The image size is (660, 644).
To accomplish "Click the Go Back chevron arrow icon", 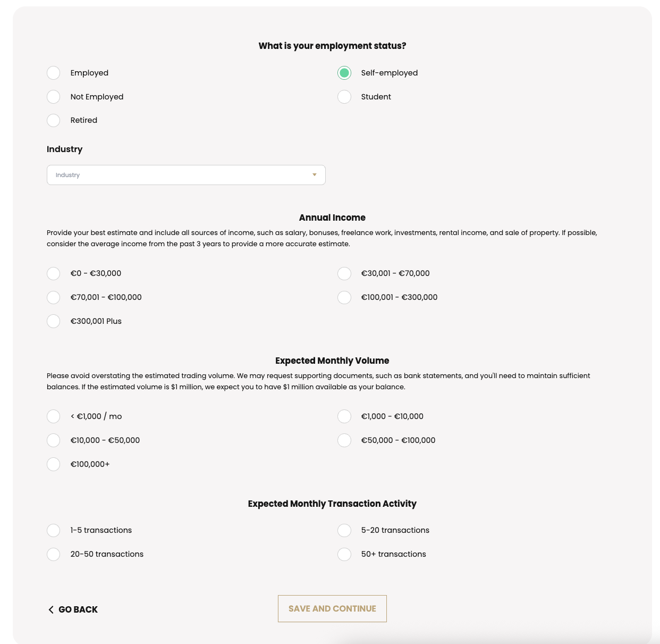I will point(51,609).
